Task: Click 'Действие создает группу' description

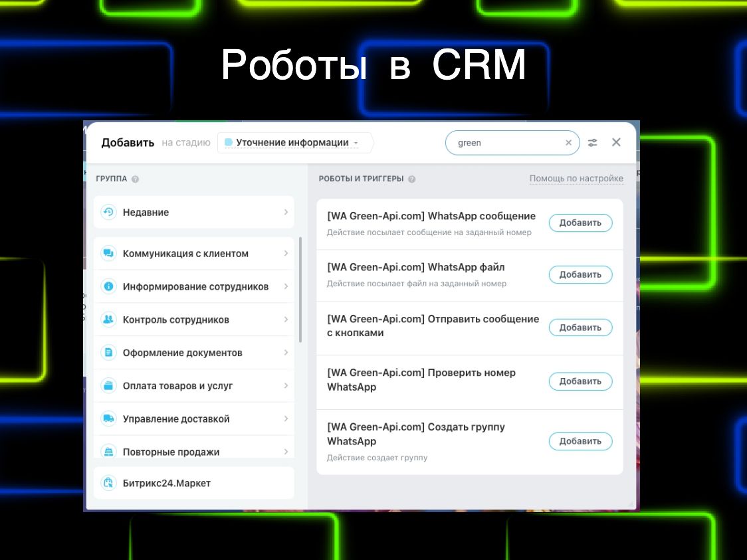Action: pos(377,458)
